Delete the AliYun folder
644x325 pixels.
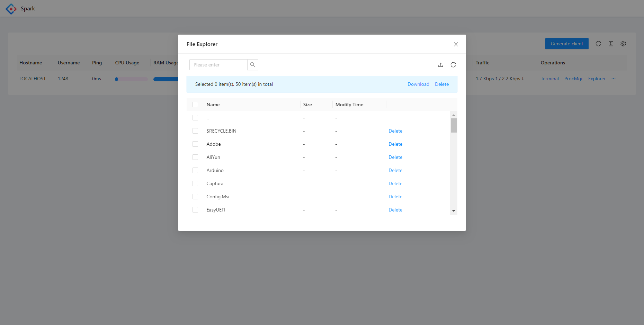[x=395, y=157]
